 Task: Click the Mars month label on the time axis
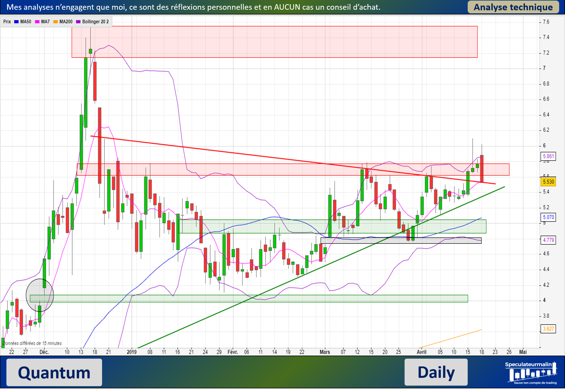click(x=325, y=352)
